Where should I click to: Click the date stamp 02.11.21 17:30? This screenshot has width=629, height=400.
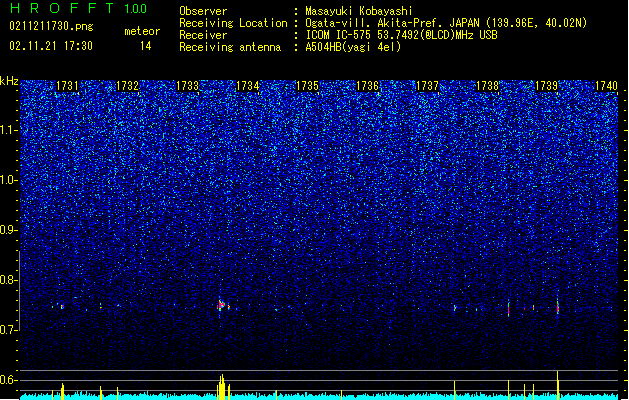[51, 46]
